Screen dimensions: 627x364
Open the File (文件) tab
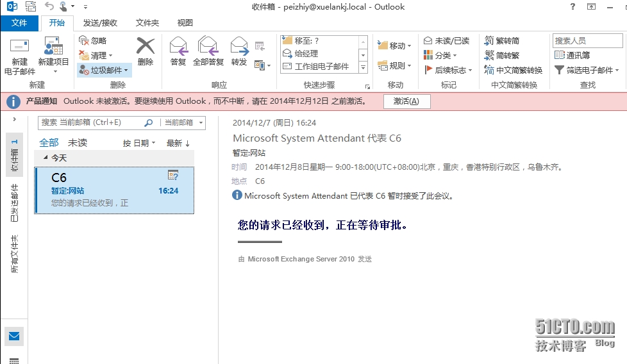pyautogui.click(x=19, y=23)
